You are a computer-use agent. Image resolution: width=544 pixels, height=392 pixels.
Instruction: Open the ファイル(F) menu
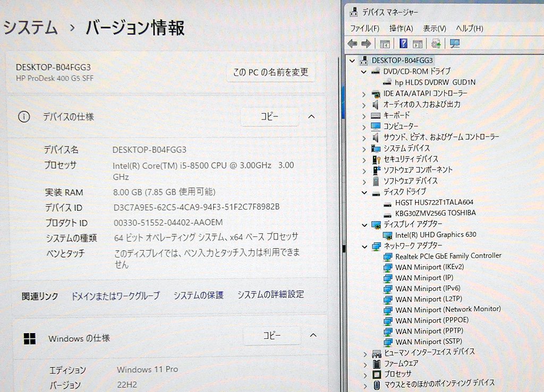pyautogui.click(x=364, y=29)
